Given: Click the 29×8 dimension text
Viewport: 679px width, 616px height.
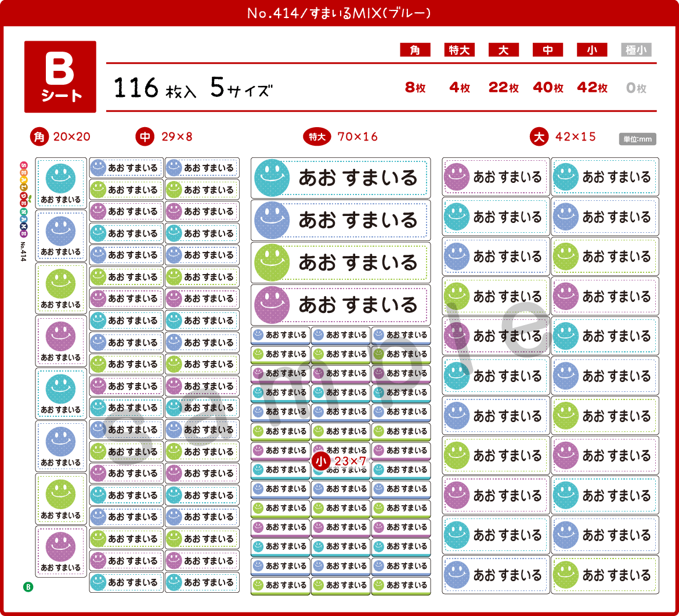Looking at the screenshot, I should [x=176, y=137].
